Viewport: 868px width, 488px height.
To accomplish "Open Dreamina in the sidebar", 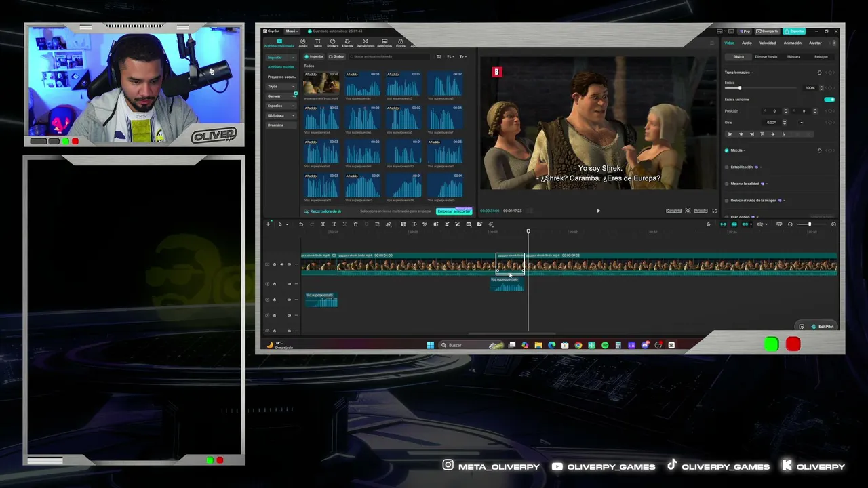I will coord(281,125).
